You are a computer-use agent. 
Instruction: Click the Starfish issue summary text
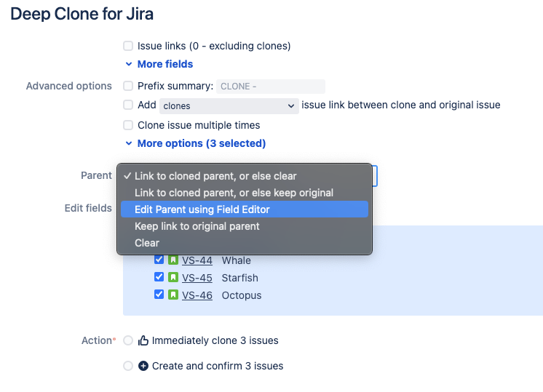click(239, 278)
